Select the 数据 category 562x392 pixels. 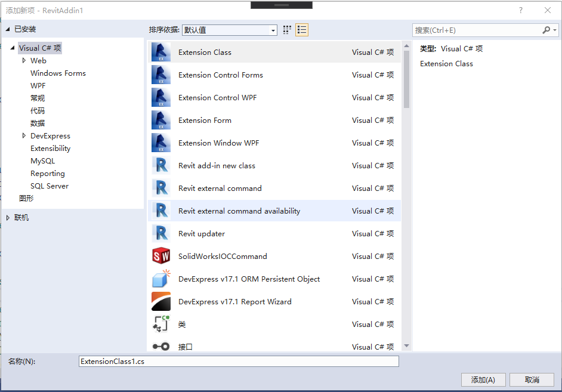tap(38, 124)
